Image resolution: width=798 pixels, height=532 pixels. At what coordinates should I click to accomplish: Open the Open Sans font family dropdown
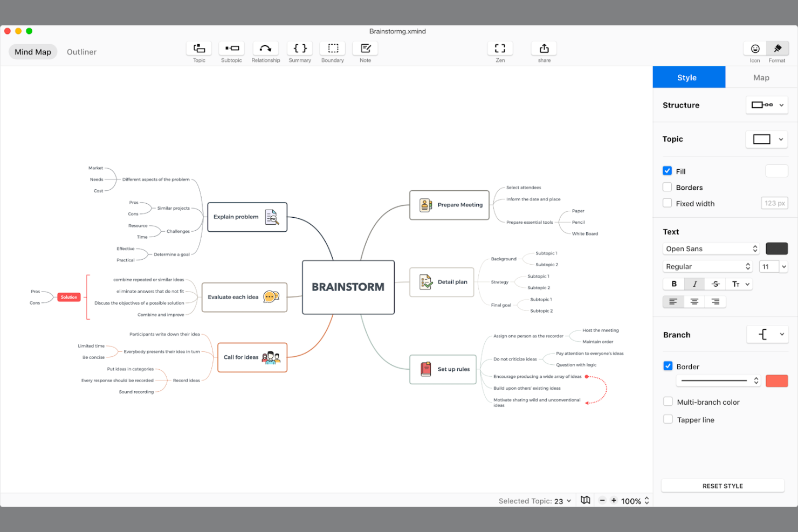[711, 248]
